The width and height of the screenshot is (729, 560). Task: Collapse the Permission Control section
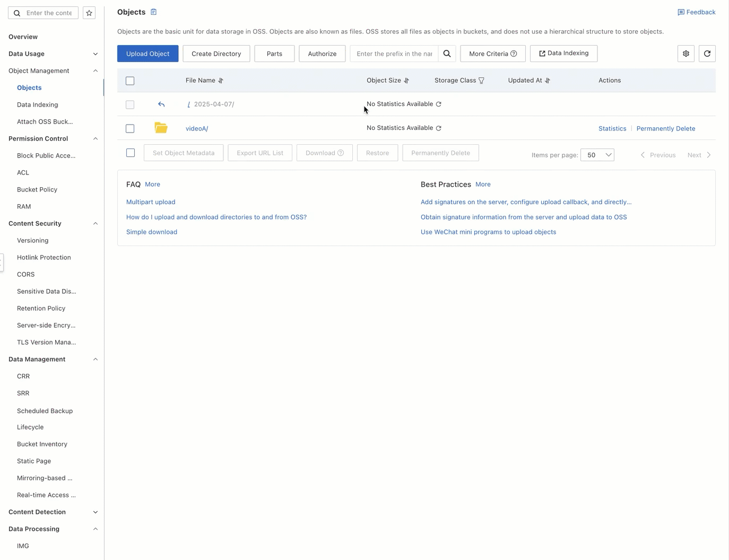click(x=96, y=138)
